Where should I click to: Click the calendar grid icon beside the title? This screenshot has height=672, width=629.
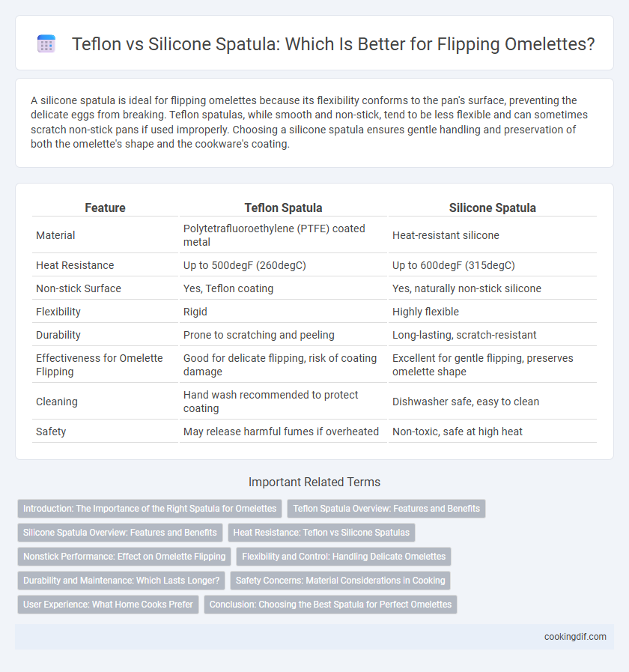[x=46, y=43]
